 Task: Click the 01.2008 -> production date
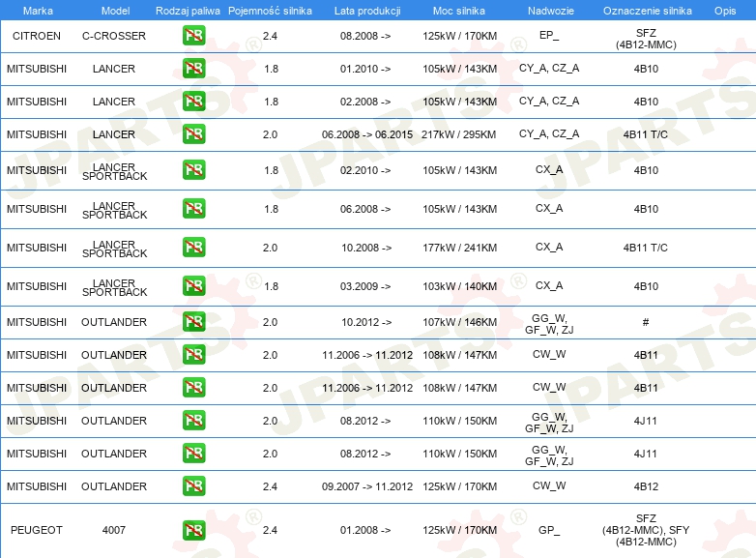click(x=365, y=530)
